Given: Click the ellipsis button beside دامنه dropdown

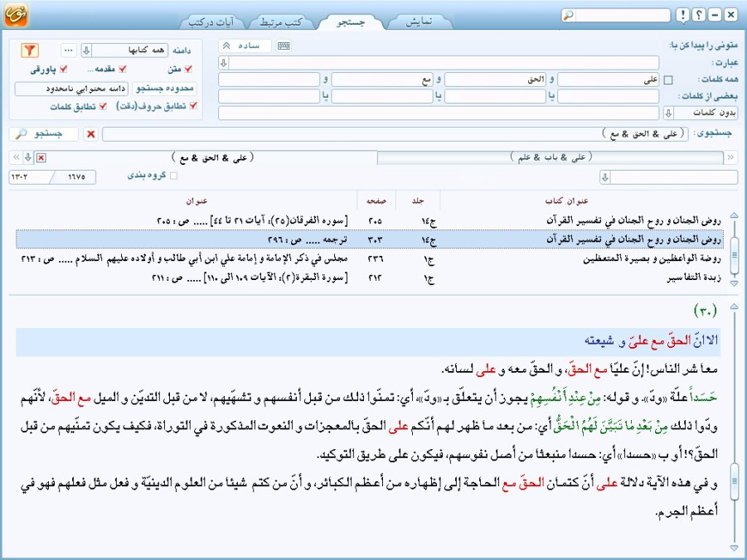Looking at the screenshot, I should click(x=69, y=50).
